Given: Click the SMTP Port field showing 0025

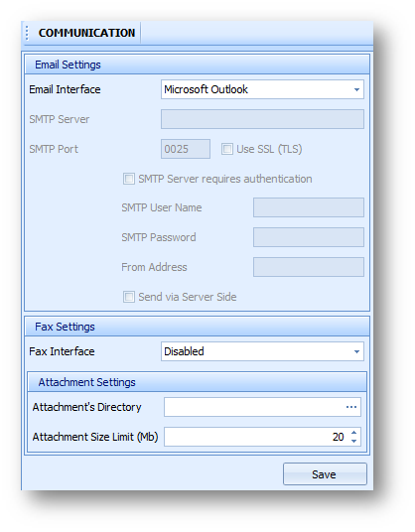Looking at the screenshot, I should pyautogui.click(x=186, y=149).
